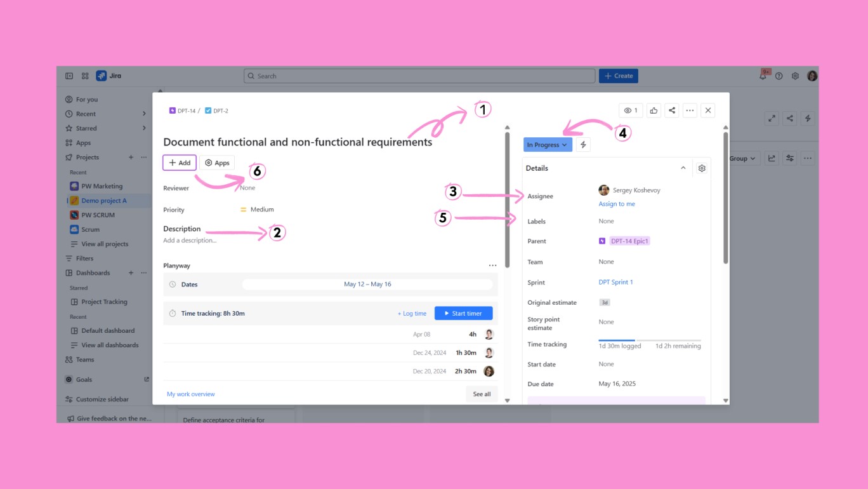
Task: Click the lightning bolt automation icon beside status
Action: click(583, 145)
